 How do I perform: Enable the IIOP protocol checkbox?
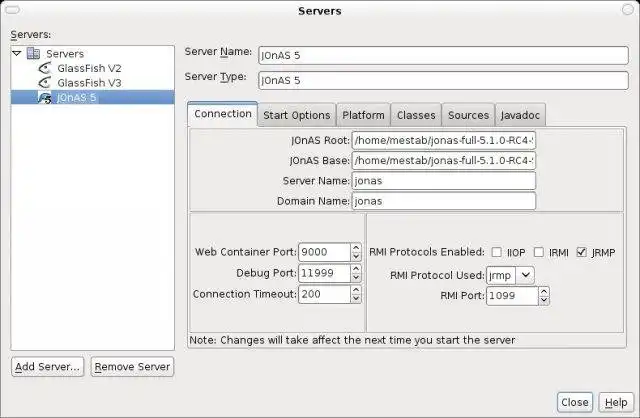[x=496, y=252]
